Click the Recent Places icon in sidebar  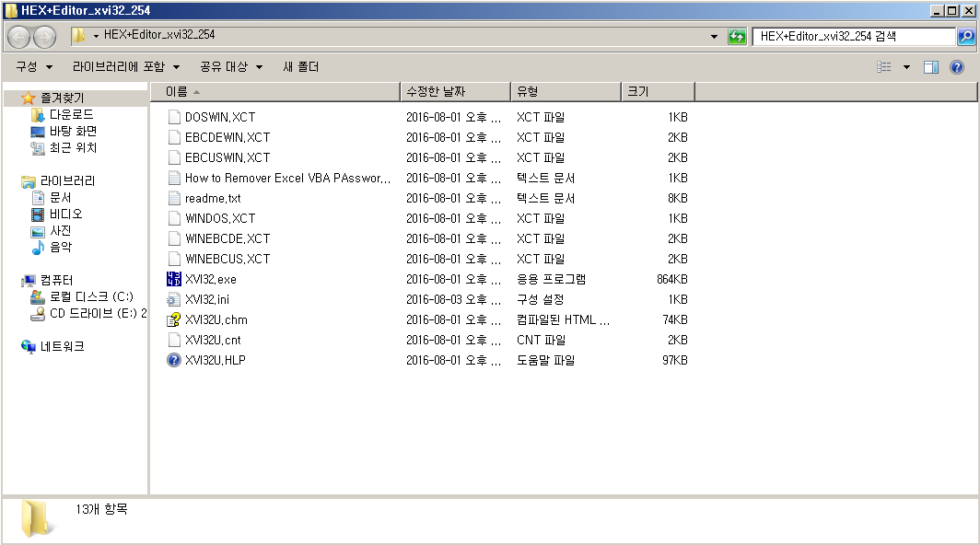point(38,148)
